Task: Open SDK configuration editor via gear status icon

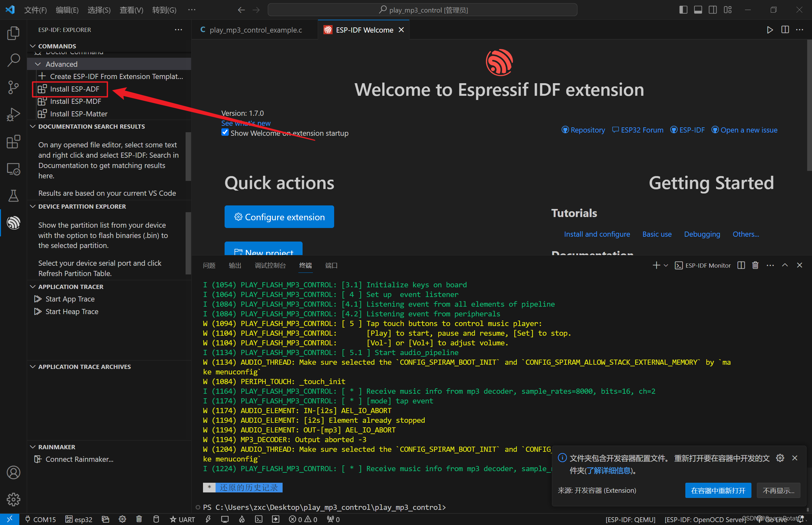Action: coord(122,519)
